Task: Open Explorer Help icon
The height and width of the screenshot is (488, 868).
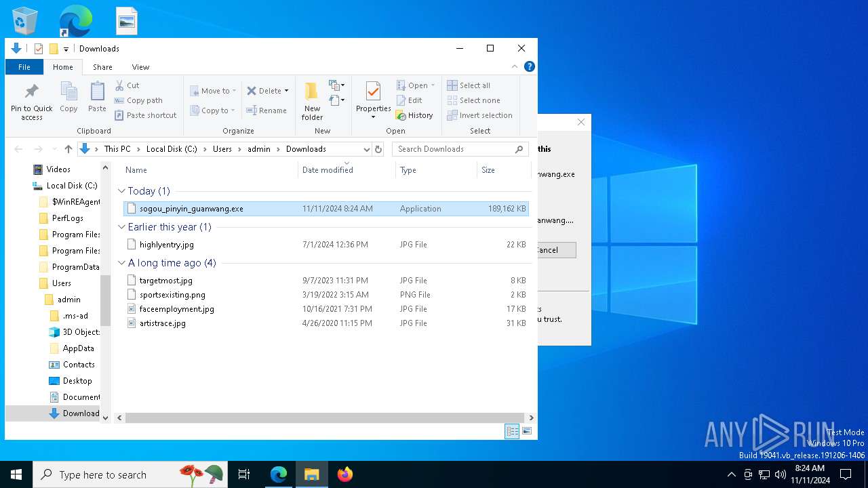Action: pyautogui.click(x=530, y=66)
